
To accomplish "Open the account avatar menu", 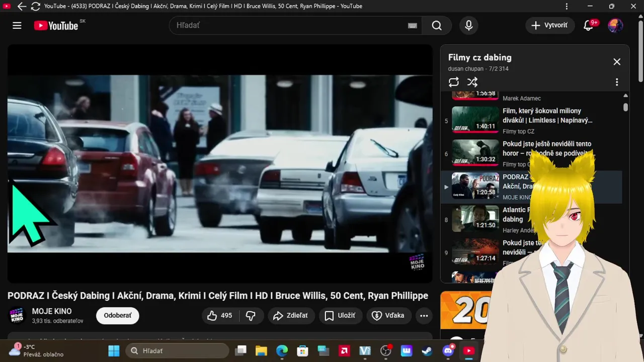I will coord(615,26).
